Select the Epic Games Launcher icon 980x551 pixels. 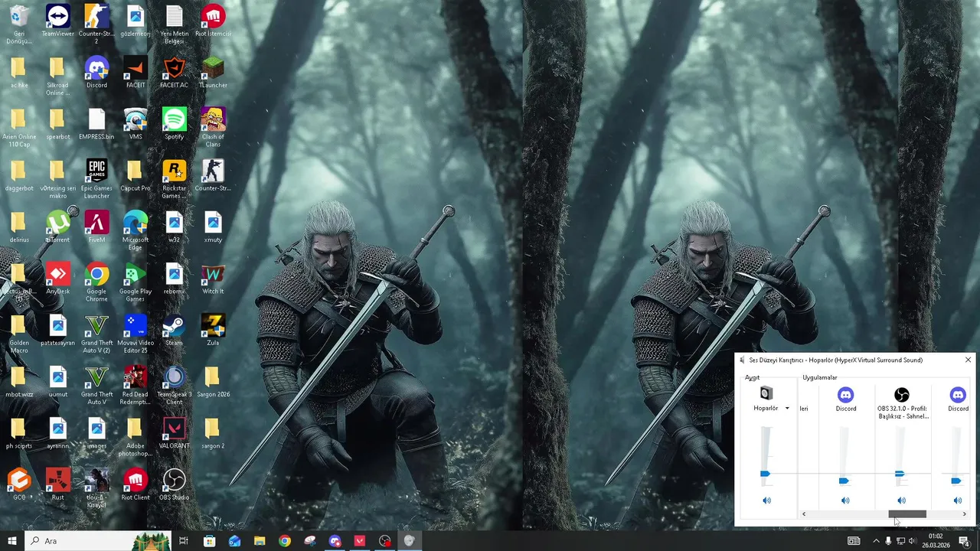[x=96, y=179]
